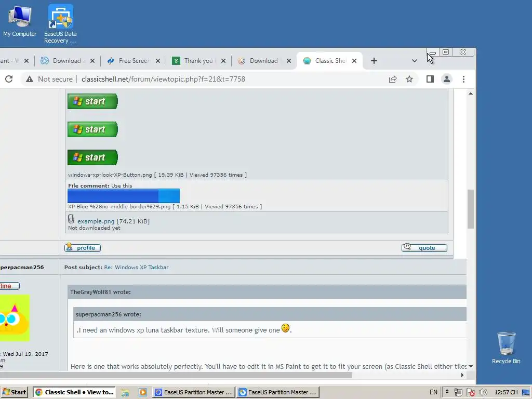Bookmark this page with the star icon

click(409, 79)
